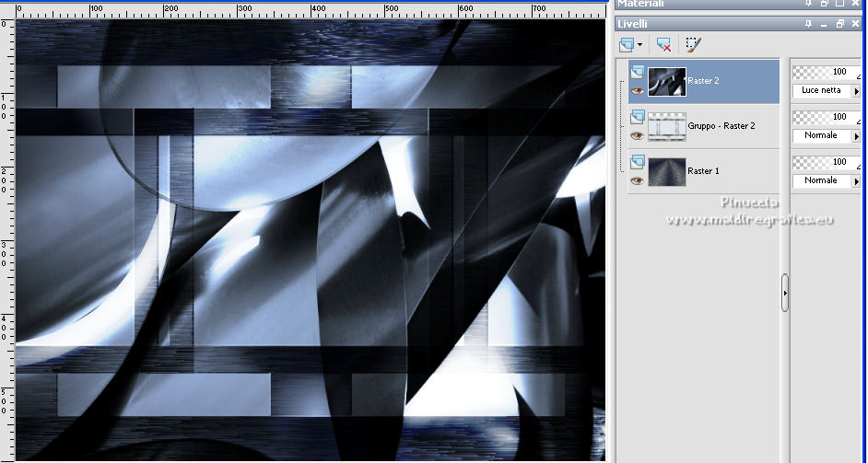Click the Raster 2 layer type icon
The image size is (868, 463).
coord(637,72)
